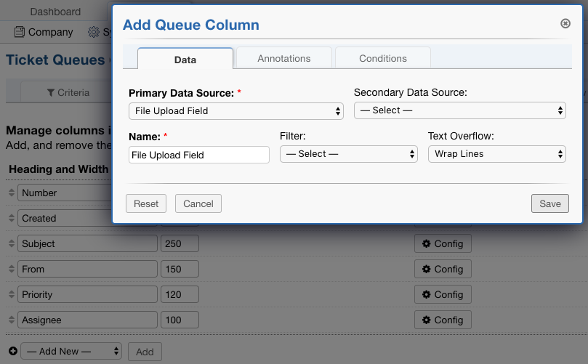Click the Subject heading field
This screenshot has height=364, width=588.
click(87, 243)
